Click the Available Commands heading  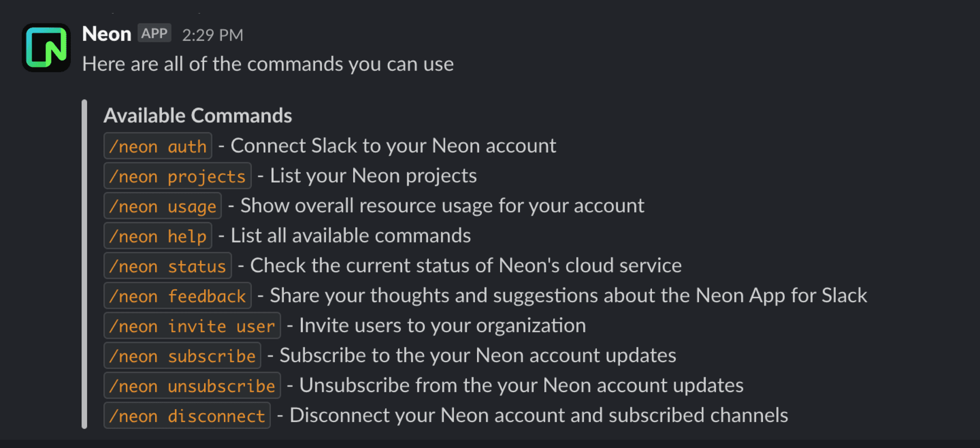click(x=198, y=115)
